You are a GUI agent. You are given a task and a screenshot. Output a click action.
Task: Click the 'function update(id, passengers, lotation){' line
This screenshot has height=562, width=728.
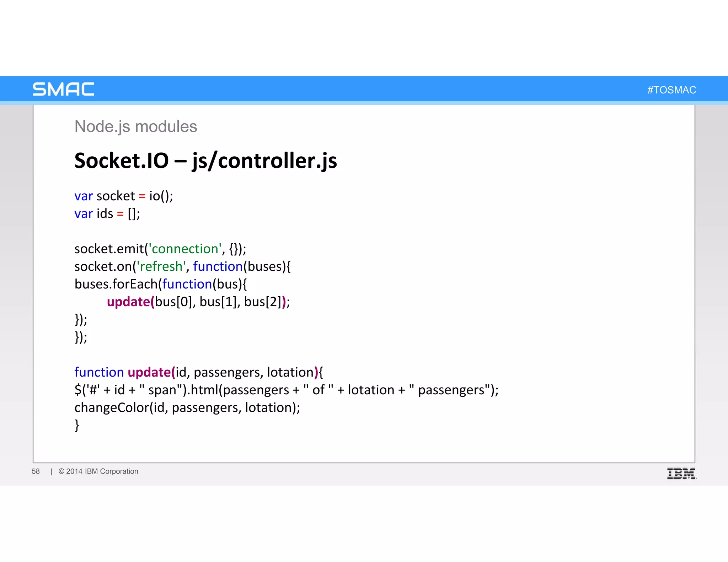(x=199, y=372)
